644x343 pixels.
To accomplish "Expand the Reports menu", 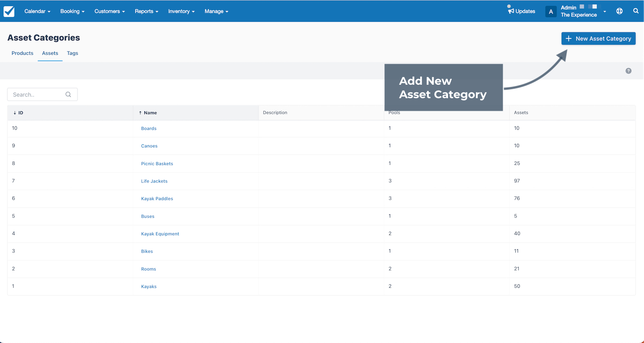I will point(146,11).
